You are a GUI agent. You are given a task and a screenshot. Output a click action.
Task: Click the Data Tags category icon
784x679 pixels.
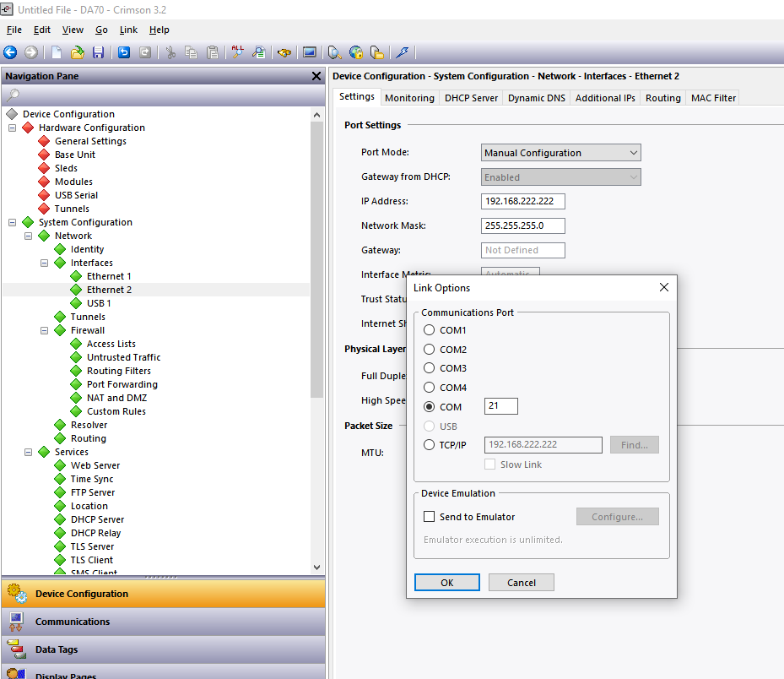pos(16,649)
